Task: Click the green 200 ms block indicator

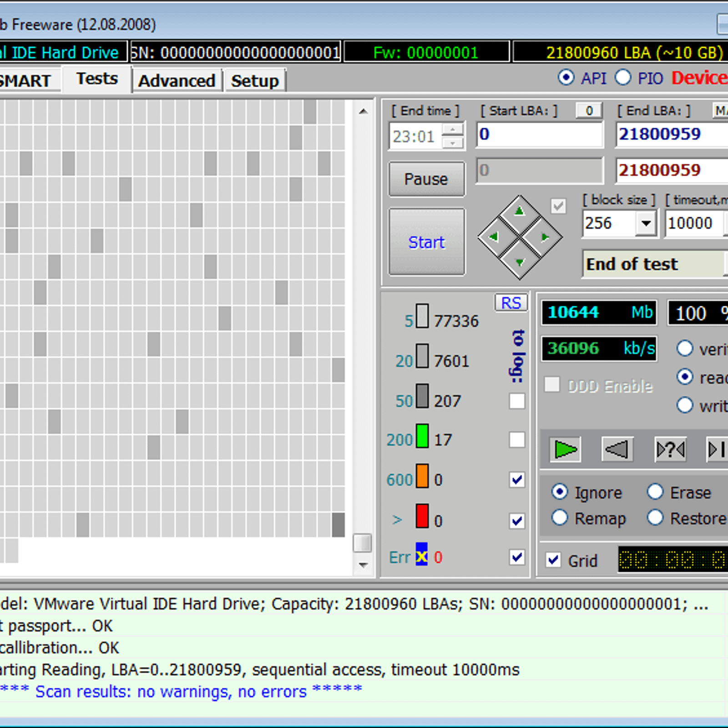Action: tap(422, 435)
